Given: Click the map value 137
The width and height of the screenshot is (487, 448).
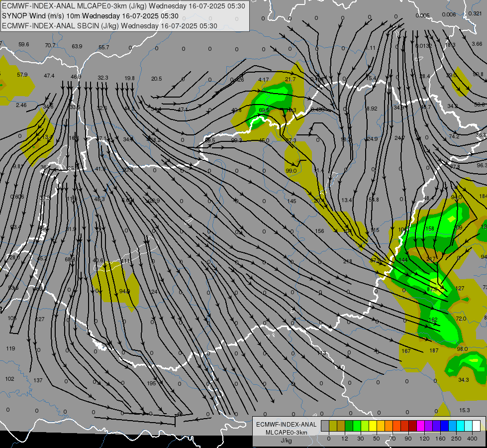Looking at the screenshot, I should coord(38,380).
